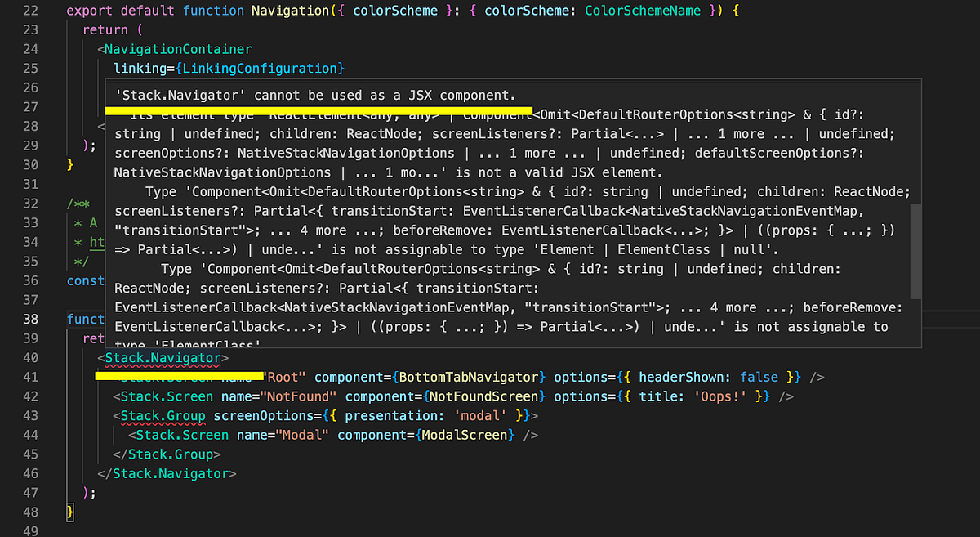980x537 pixels.
Task: Click the 'Oops!' title string
Action: coord(722,396)
